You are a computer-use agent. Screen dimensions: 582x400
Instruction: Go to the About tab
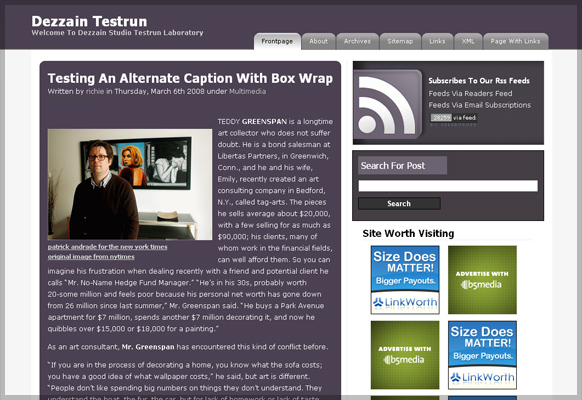point(318,41)
